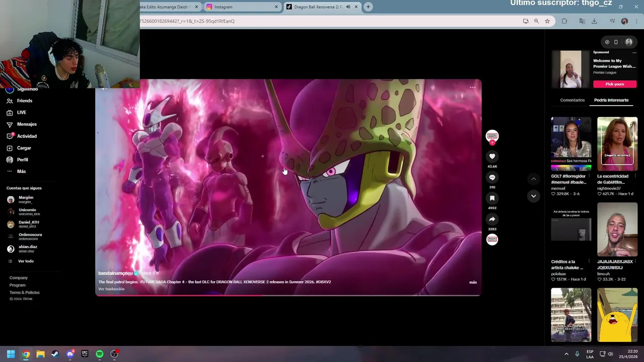Open the Windows Start menu
The width and height of the screenshot is (644, 362).
11,354
